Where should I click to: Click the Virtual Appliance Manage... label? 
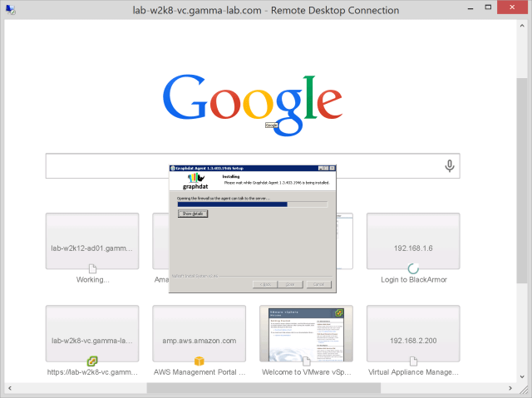[413, 372]
